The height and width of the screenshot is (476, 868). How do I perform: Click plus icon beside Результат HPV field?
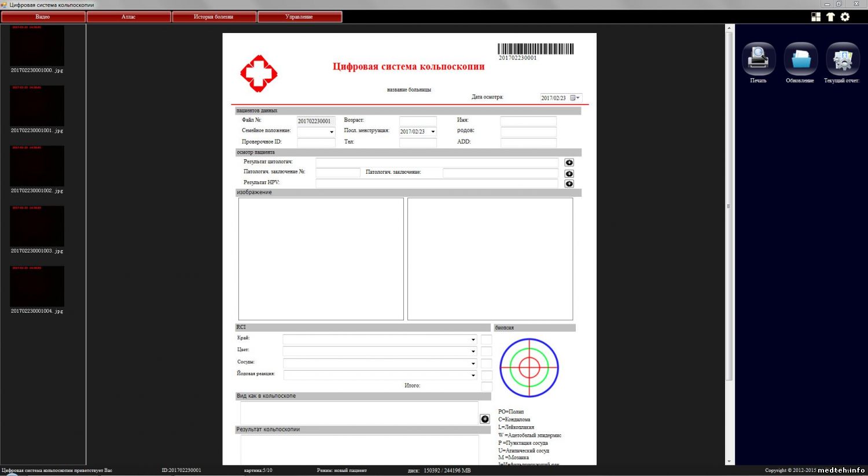point(569,184)
